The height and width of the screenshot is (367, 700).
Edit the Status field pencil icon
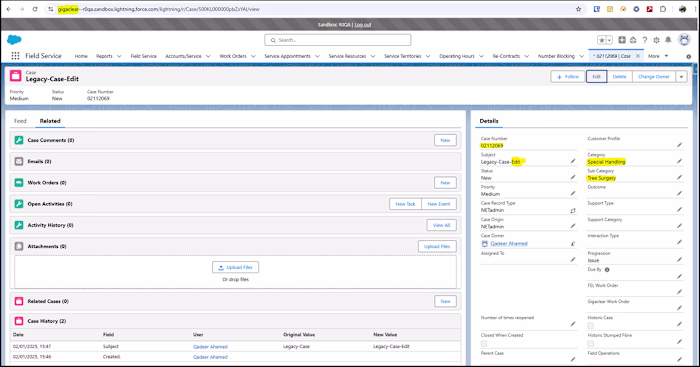click(573, 177)
